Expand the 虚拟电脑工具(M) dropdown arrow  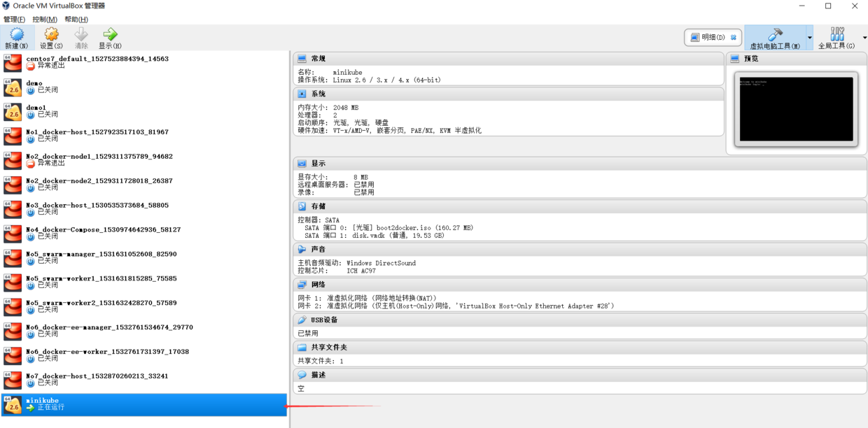(810, 38)
